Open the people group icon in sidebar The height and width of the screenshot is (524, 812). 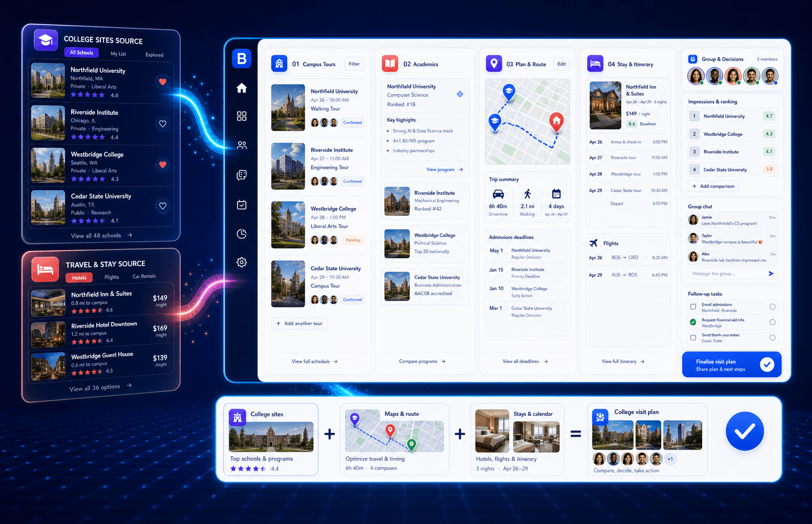(x=241, y=146)
